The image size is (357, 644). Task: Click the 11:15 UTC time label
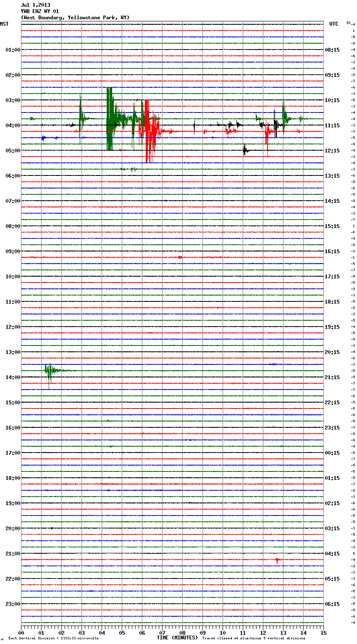pos(332,126)
